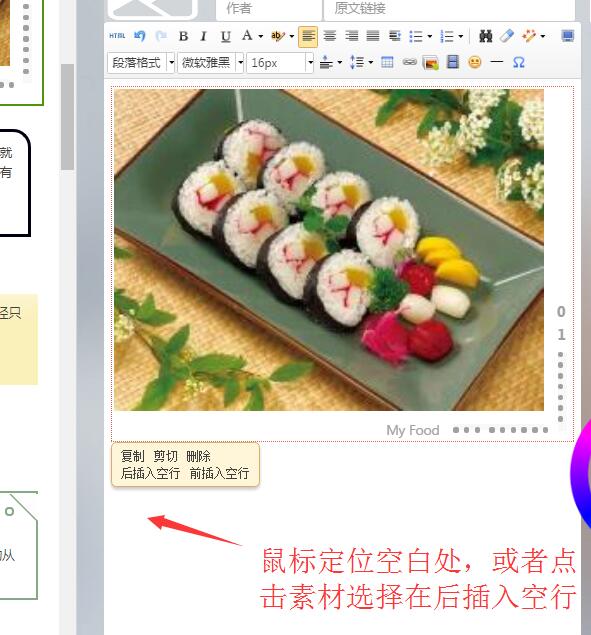Open the emoticon smiley picker
The image size is (591, 635).
coord(475,62)
